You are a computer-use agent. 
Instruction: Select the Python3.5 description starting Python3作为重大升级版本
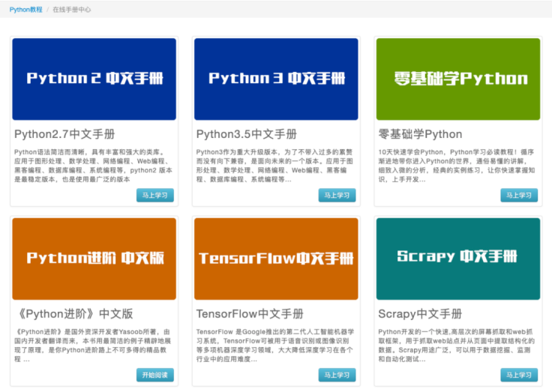[x=274, y=166]
